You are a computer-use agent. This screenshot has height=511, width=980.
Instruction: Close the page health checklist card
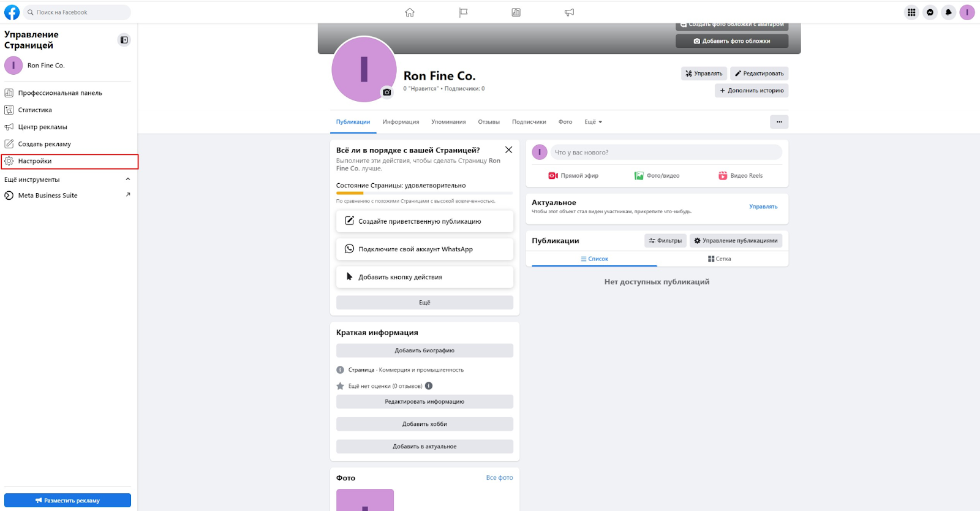point(508,150)
